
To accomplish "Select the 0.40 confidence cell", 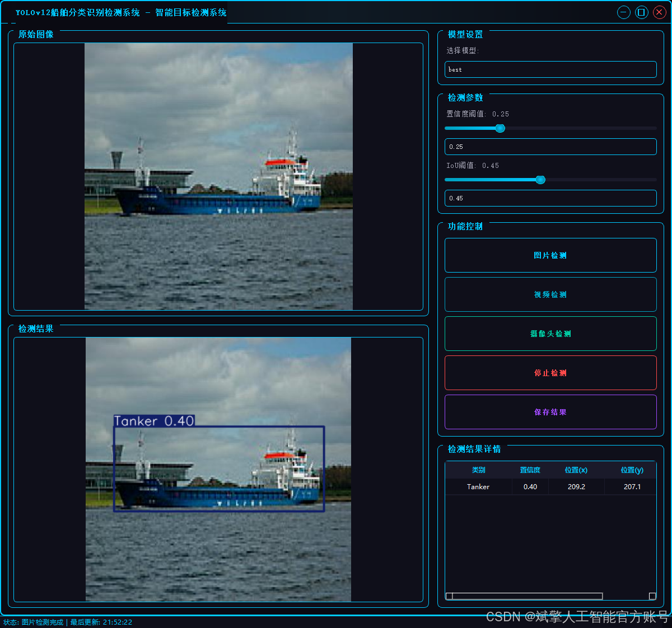I will pos(530,487).
